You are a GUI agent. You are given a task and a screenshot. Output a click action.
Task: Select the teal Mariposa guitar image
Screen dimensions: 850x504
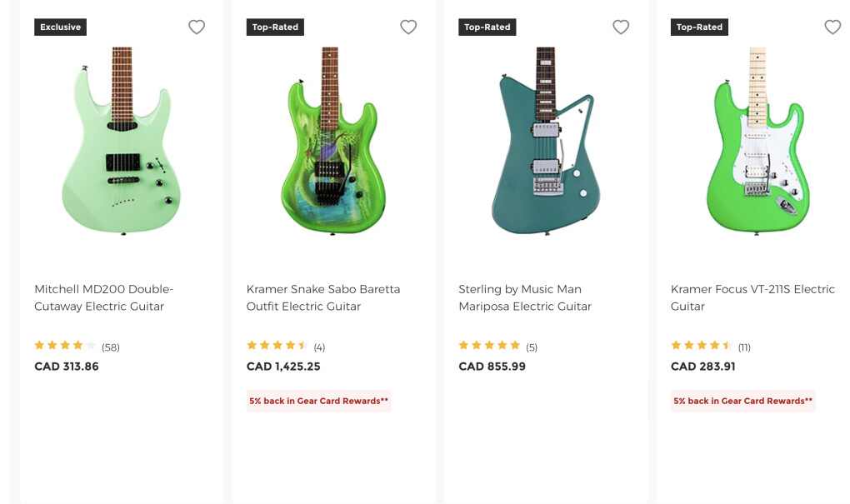(x=546, y=140)
